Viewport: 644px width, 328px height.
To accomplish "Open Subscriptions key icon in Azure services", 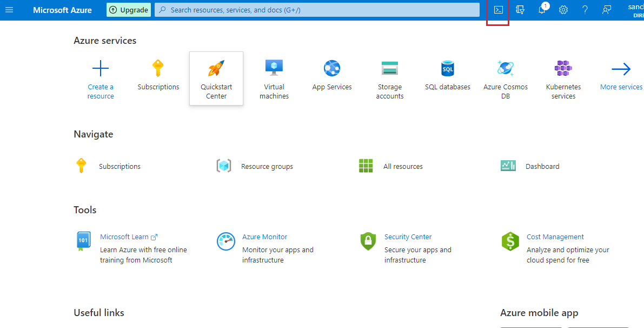I will point(158,69).
